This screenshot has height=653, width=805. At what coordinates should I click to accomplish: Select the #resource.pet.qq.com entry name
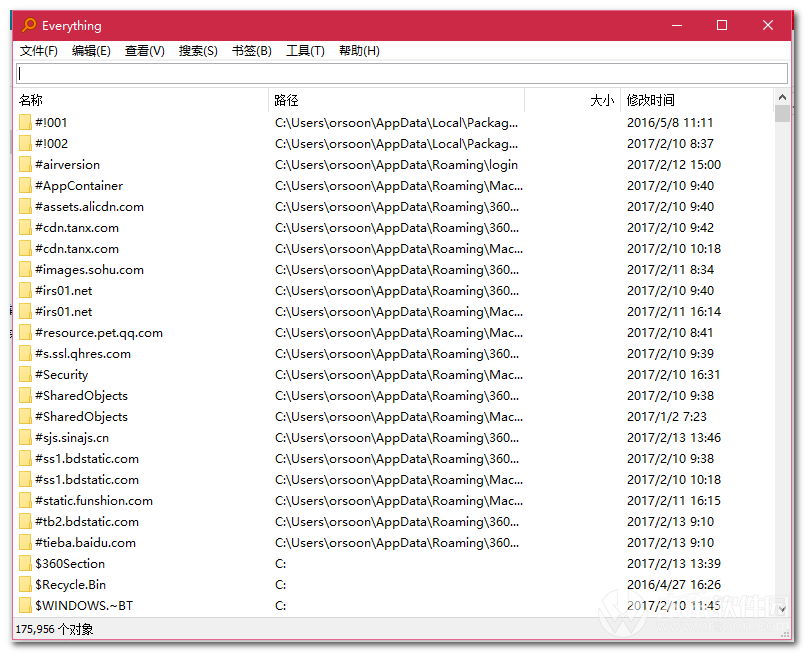99,333
